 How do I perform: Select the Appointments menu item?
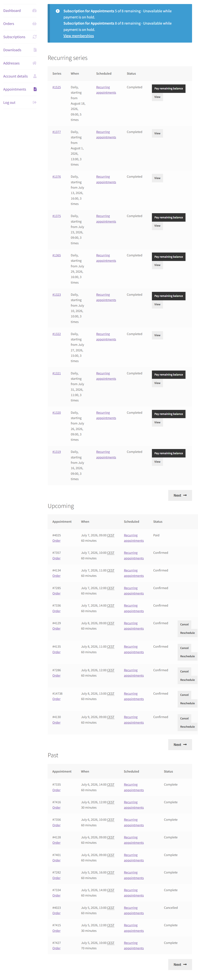click(15, 89)
